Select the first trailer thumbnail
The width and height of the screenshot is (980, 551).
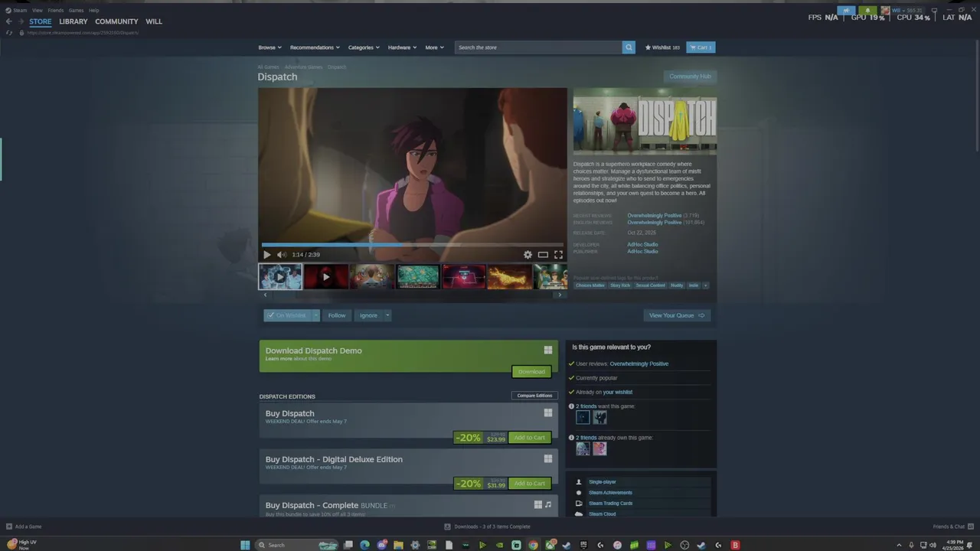(x=280, y=276)
